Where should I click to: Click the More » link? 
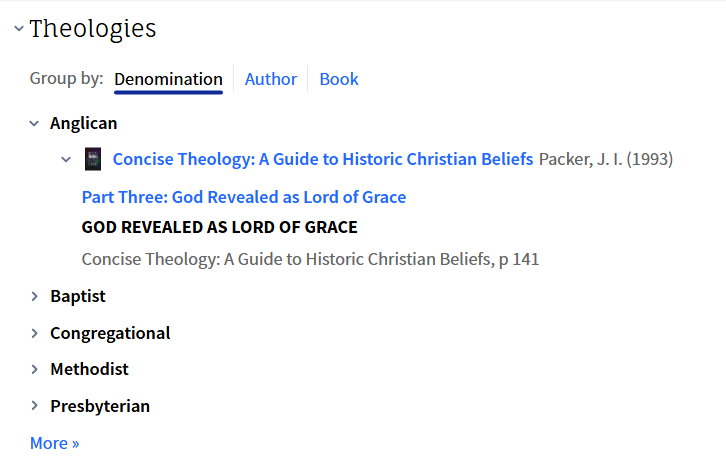55,443
